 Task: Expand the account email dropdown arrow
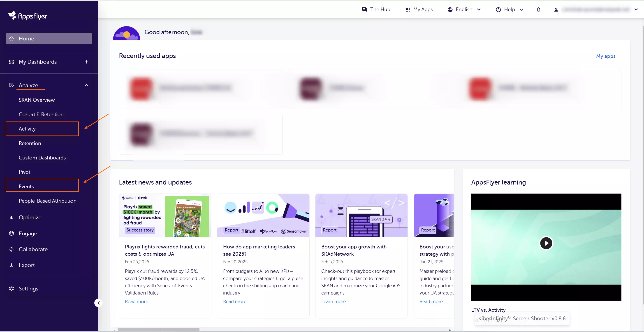(636, 9)
